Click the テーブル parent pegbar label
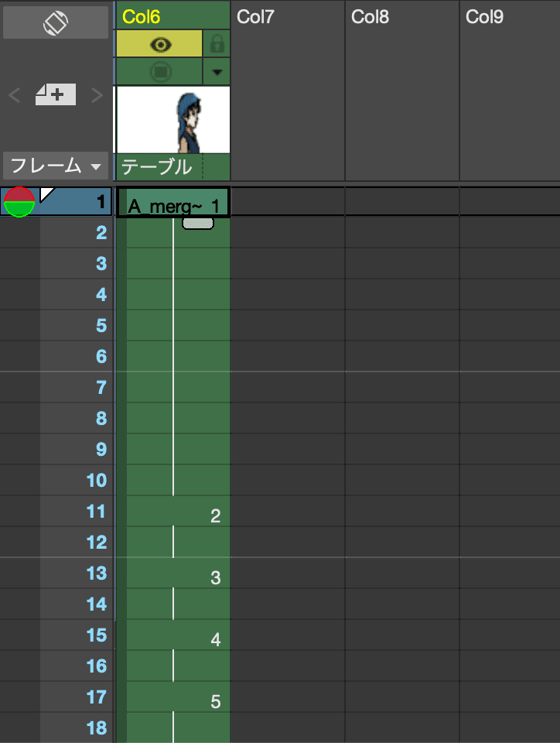Screen dimensions: 560x743 [157, 167]
